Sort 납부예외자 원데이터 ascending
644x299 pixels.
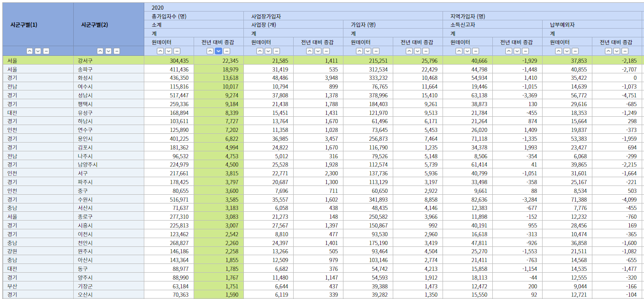[559, 51]
